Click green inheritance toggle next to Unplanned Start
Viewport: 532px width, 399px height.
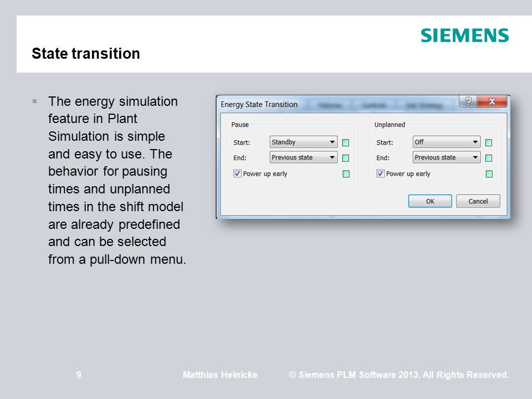[x=489, y=142]
